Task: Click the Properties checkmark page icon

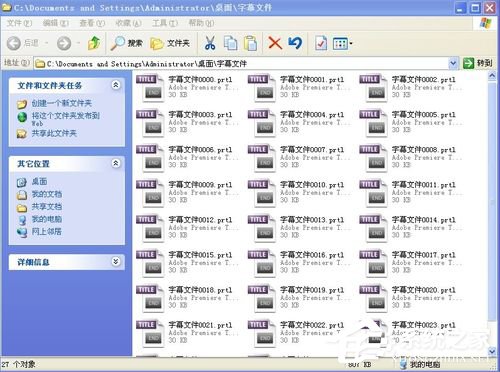Action: [x=321, y=43]
